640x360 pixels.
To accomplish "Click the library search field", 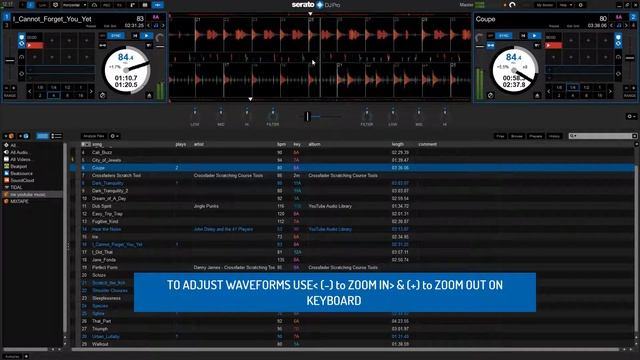I will [x=602, y=136].
